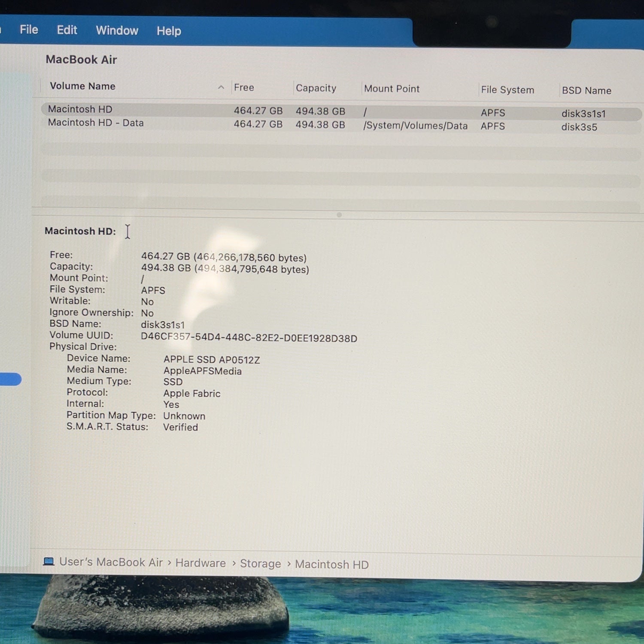Click the split pane divider handle dot
The width and height of the screenshot is (644, 644).
[x=339, y=215]
